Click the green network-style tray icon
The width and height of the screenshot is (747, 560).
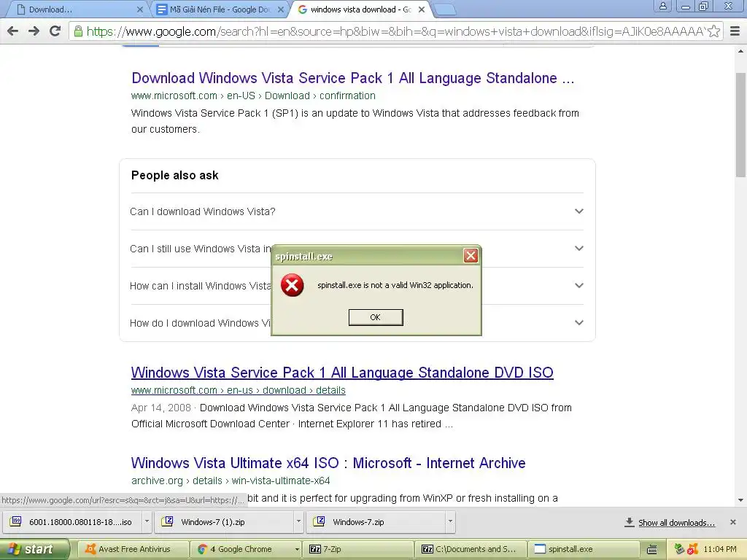(679, 549)
